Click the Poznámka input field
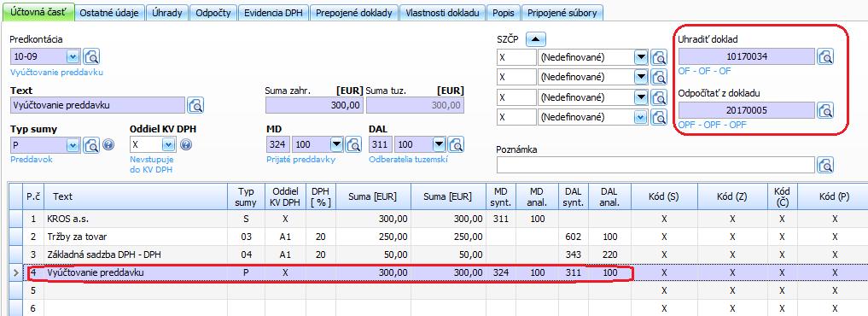This screenshot has height=316, width=868. 656,165
